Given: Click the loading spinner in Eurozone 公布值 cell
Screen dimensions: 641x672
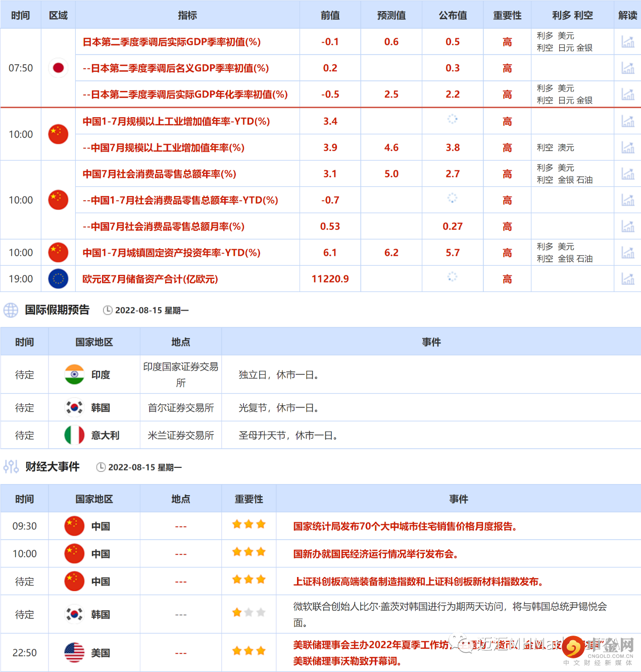Looking at the screenshot, I should point(453,278).
